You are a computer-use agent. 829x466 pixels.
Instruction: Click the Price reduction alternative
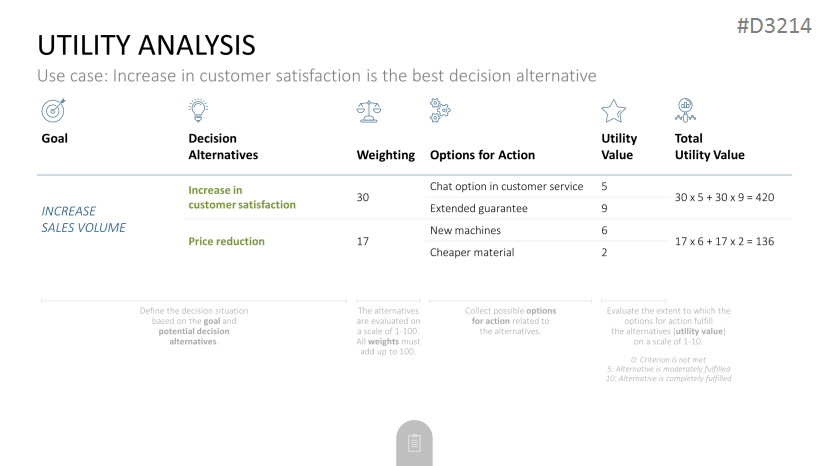pos(226,241)
